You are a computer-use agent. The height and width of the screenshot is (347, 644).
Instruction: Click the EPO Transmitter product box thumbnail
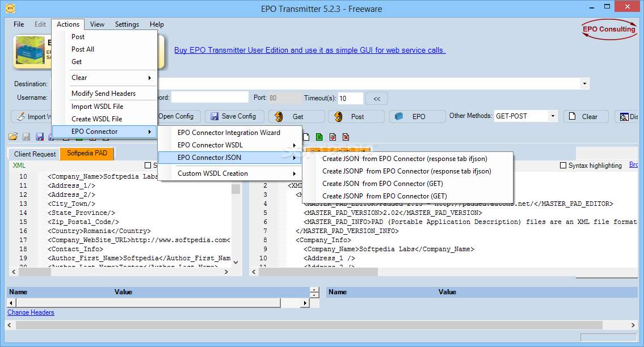coord(30,52)
